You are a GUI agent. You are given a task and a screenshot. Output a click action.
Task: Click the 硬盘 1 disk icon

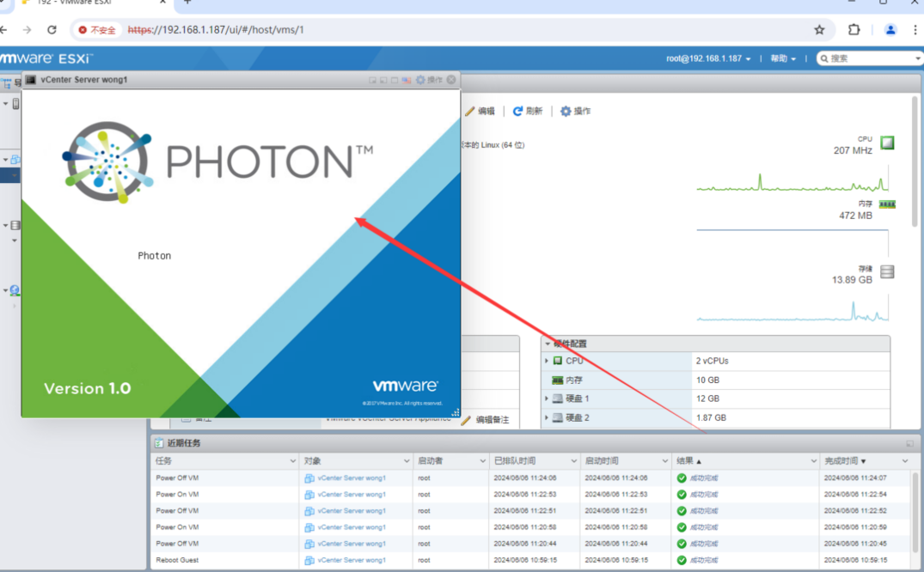[558, 399]
